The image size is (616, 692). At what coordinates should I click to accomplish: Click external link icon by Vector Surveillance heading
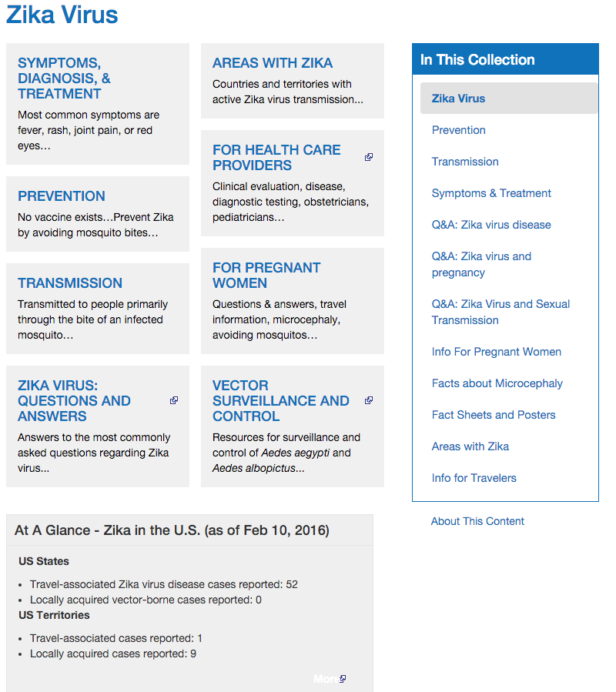point(369,400)
